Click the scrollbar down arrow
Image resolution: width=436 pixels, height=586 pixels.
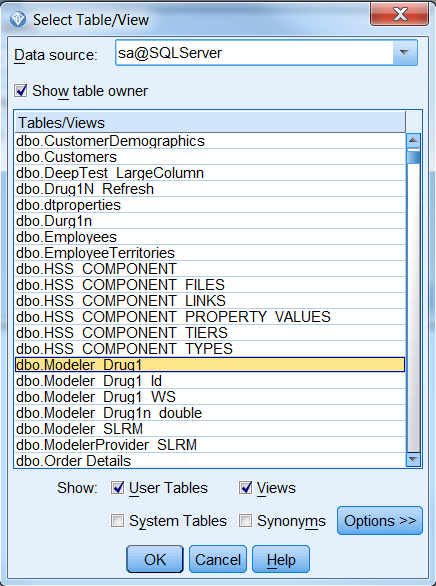[x=413, y=459]
